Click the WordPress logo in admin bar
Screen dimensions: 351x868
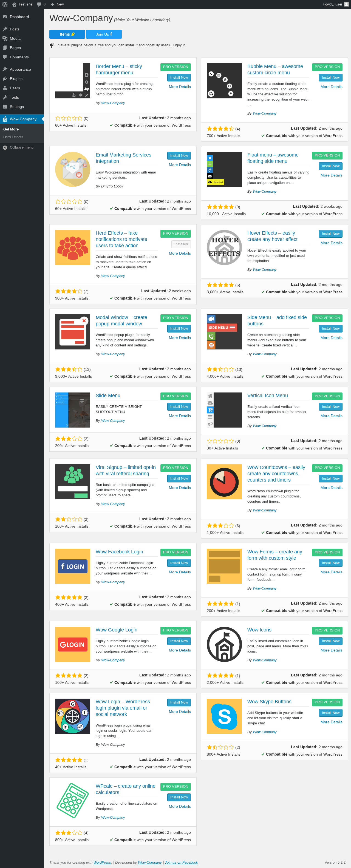point(5,4)
